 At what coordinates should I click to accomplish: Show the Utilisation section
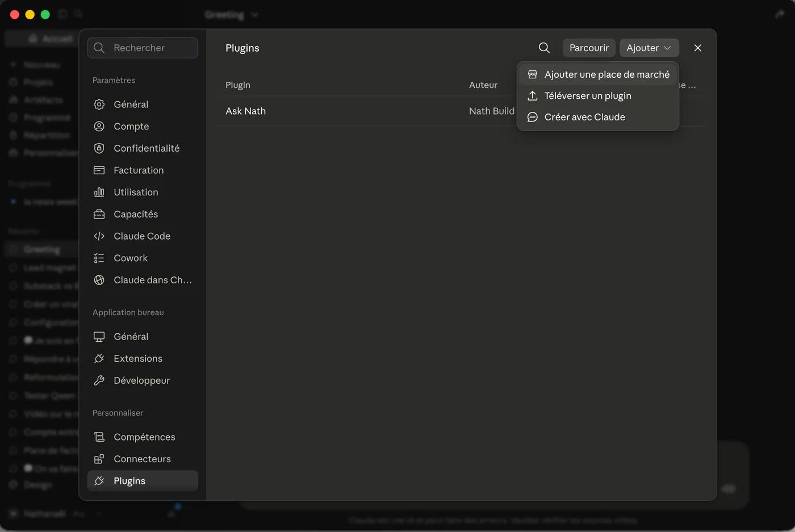tap(143, 192)
